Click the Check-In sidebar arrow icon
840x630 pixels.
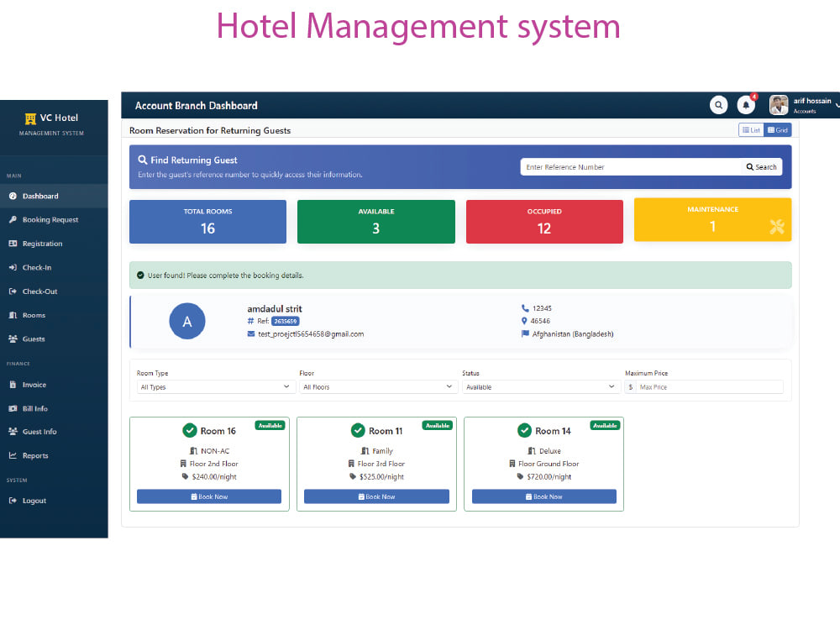13,267
